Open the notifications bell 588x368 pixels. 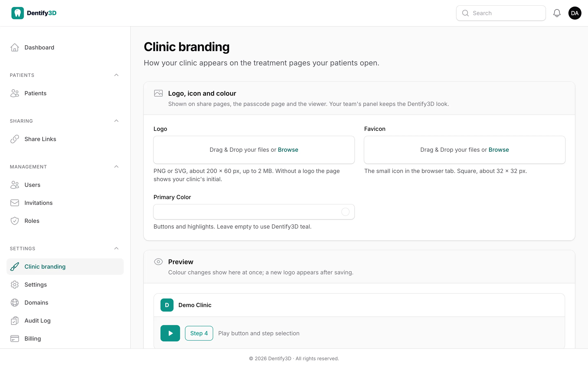coord(557,13)
